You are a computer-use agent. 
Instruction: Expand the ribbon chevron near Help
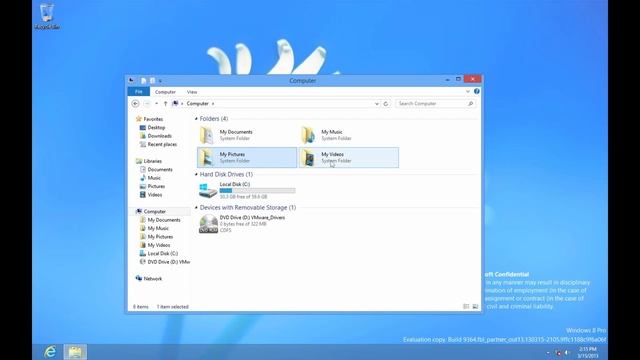(x=468, y=91)
